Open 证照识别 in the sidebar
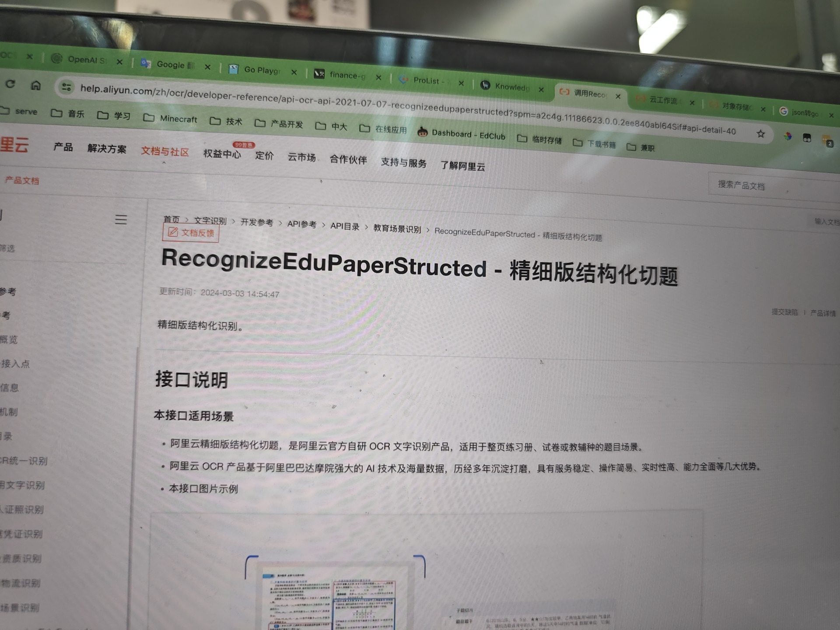The image size is (840, 630). pyautogui.click(x=23, y=509)
